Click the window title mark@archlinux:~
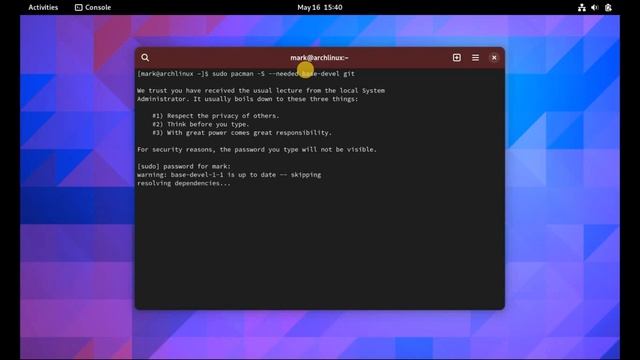The height and width of the screenshot is (360, 640). 319,58
